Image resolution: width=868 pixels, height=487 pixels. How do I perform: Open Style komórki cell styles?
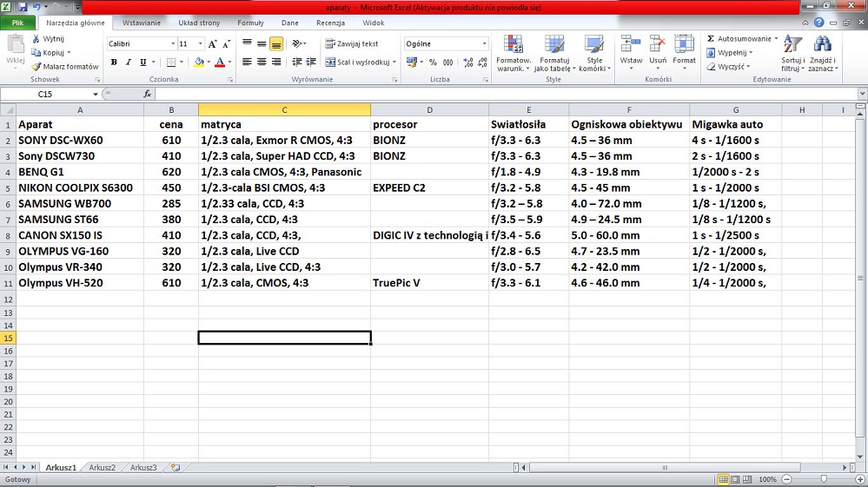(x=594, y=53)
